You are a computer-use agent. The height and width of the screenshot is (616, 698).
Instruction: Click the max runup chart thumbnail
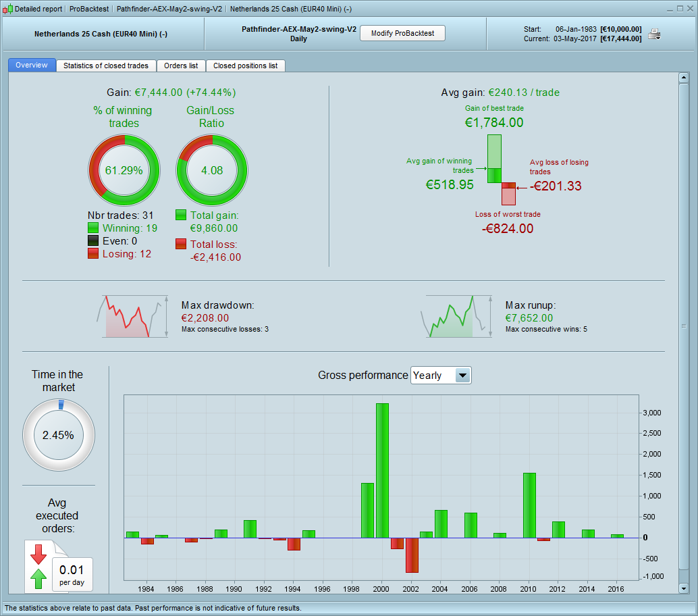(457, 316)
